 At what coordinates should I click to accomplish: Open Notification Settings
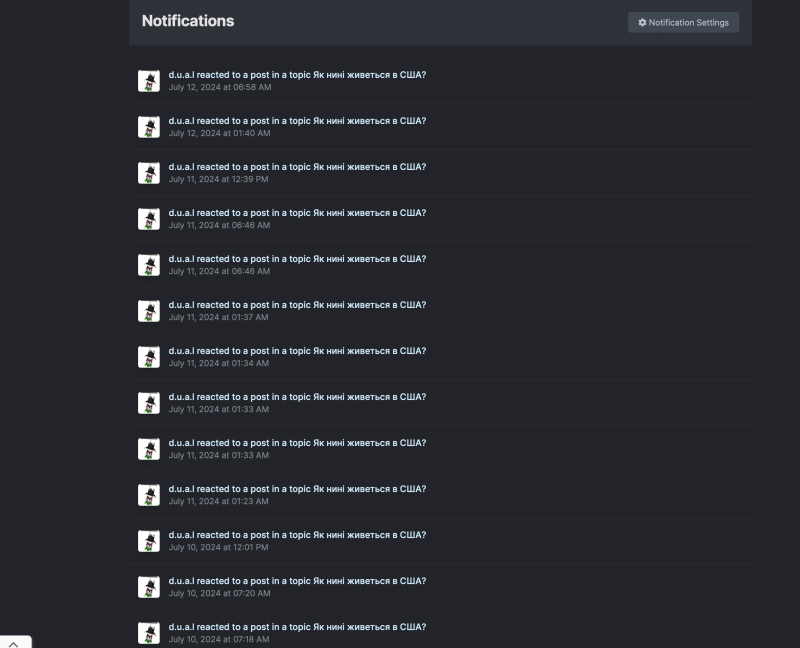[683, 22]
